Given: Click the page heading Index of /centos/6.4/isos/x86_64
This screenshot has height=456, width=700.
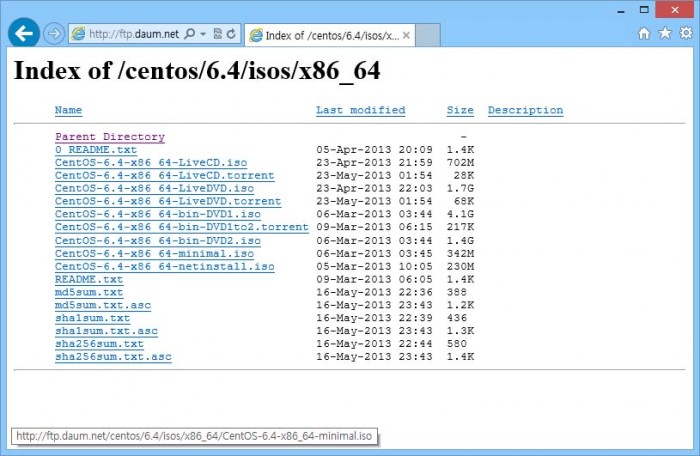Looking at the screenshot, I should tap(197, 71).
